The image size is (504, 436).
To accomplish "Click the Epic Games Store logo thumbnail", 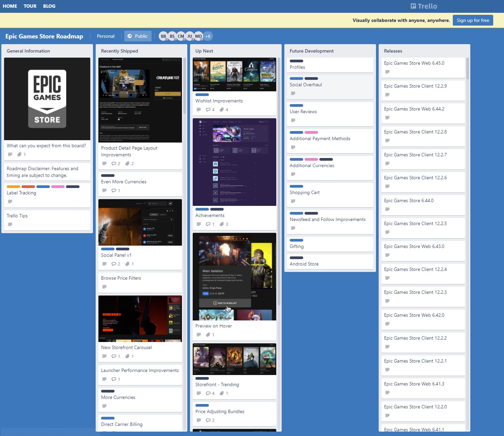I will (47, 99).
